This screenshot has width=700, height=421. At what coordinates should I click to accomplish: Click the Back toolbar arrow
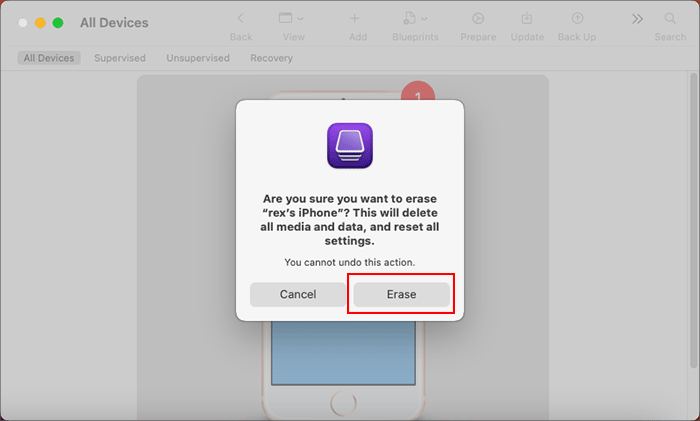pyautogui.click(x=241, y=18)
